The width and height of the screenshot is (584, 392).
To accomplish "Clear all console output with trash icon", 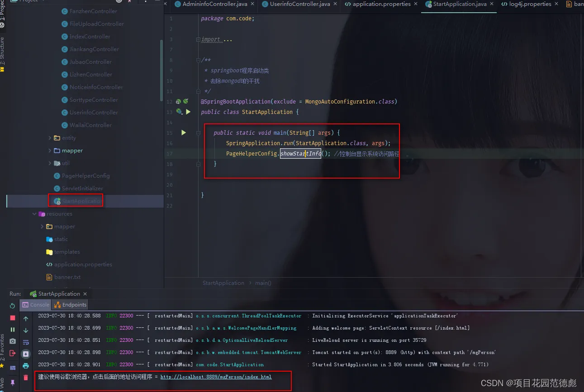I will pos(26,378).
